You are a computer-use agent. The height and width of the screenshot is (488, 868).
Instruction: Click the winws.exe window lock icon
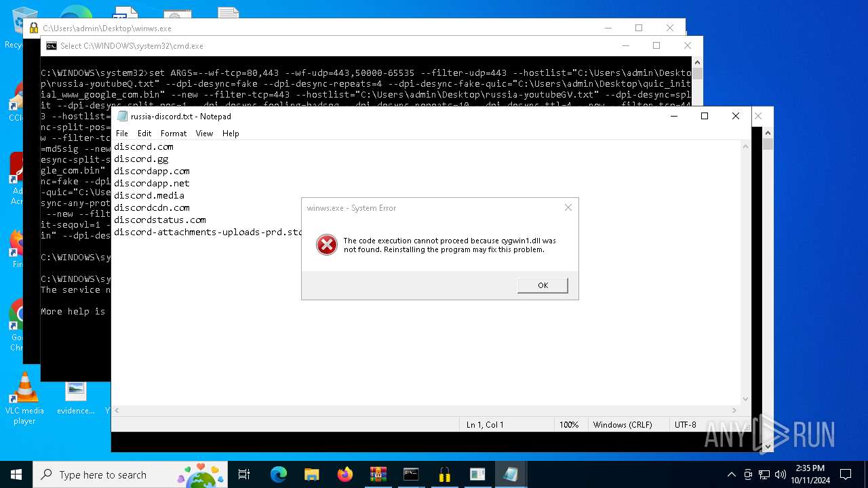coord(33,28)
